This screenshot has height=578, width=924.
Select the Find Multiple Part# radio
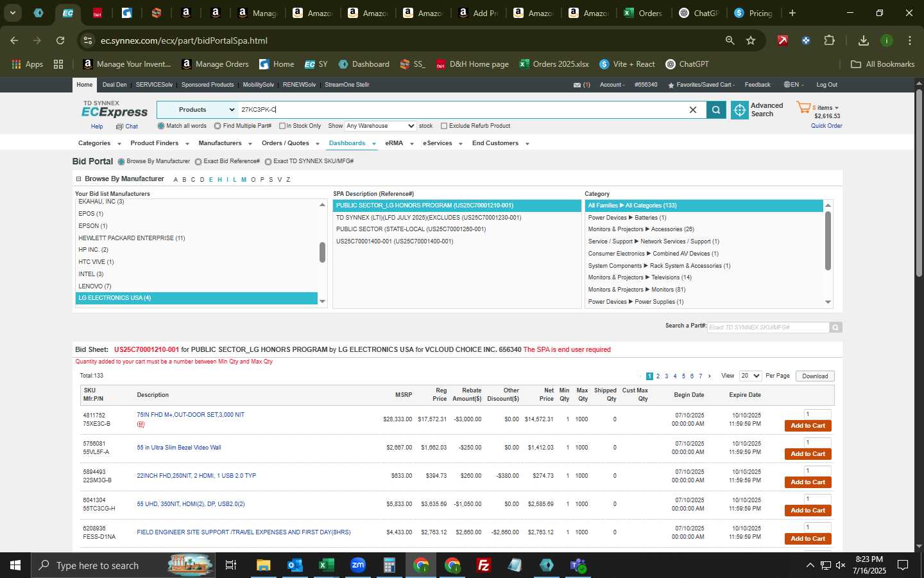(x=218, y=126)
